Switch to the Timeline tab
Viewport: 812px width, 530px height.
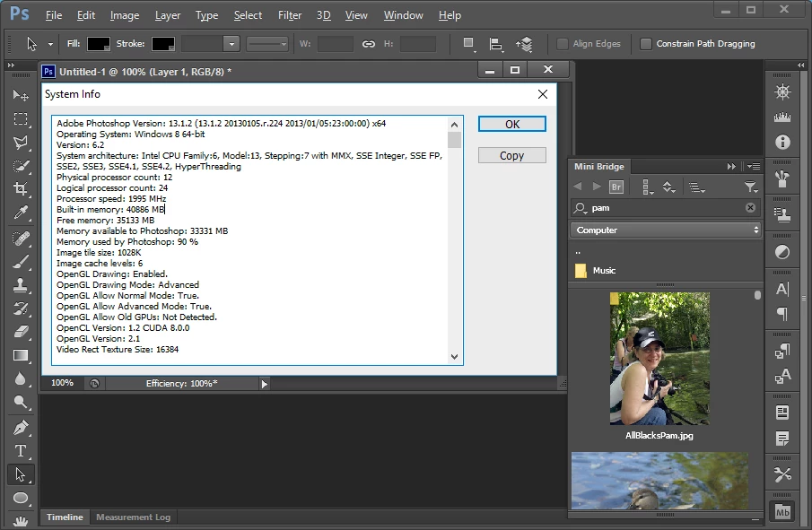pos(65,517)
